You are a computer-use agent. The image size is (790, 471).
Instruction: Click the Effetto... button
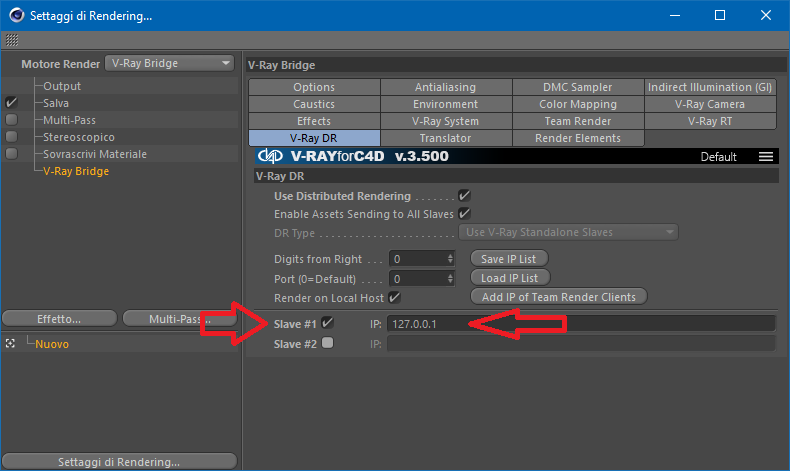pos(59,319)
